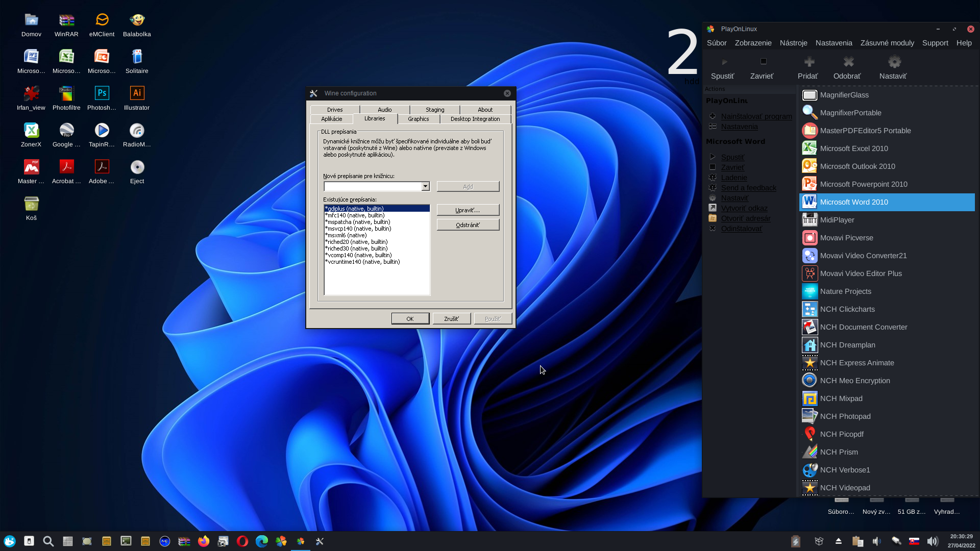Screen dimensions: 980x551
Task: Click Firefox icon in taskbar
Action: (204, 541)
